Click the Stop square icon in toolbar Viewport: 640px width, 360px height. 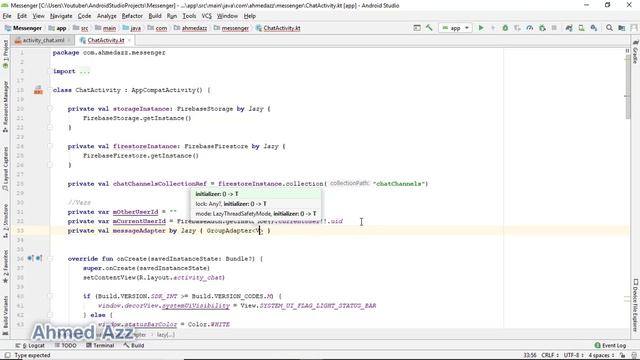(x=554, y=28)
